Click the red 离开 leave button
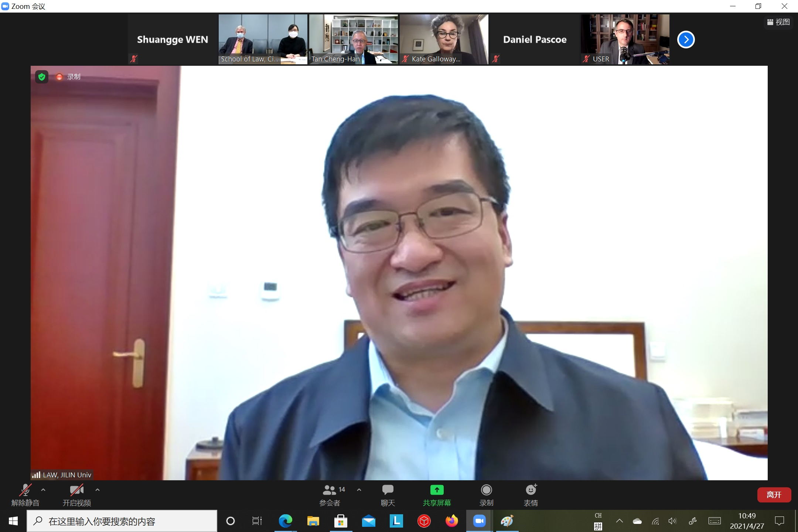 click(774, 495)
